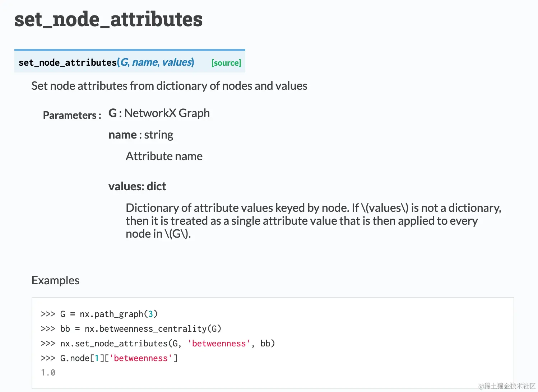
Task: Click the 'Dictionary of attribute values' paragraph
Action: tap(302, 221)
